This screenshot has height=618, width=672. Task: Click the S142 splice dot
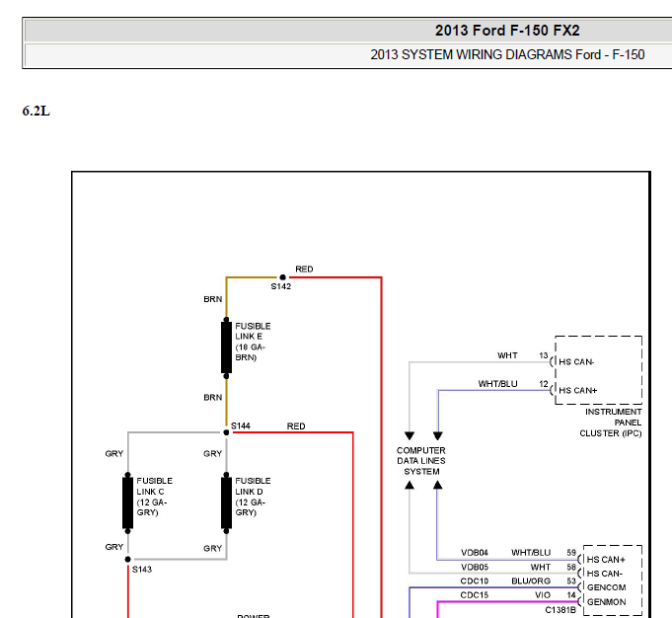click(x=282, y=277)
